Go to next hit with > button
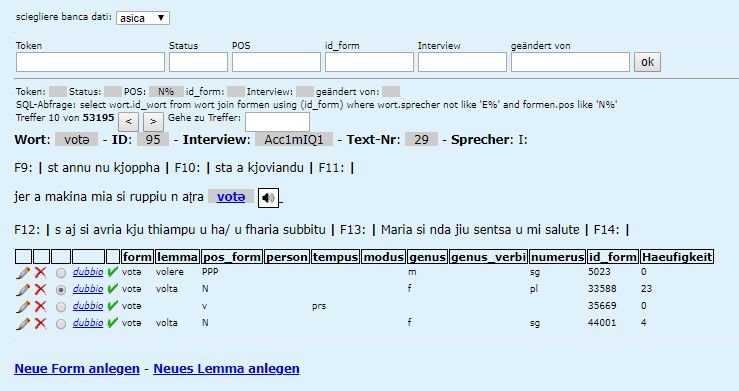Image resolution: width=739 pixels, height=391 pixels. tap(153, 122)
